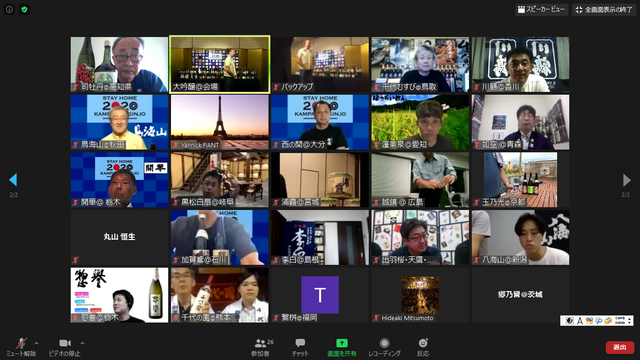Click muted mic icon beside バックアップ label
This screenshot has height=360, width=640.
pyautogui.click(x=276, y=87)
